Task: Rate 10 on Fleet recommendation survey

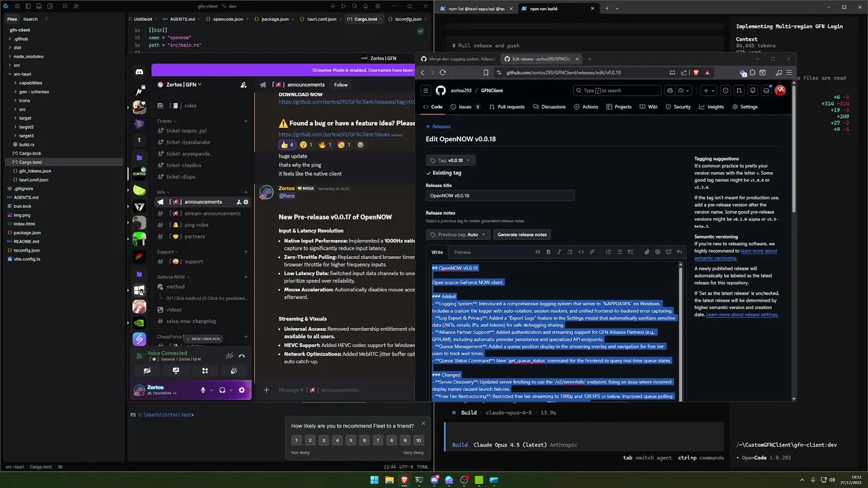Action: tap(418, 441)
